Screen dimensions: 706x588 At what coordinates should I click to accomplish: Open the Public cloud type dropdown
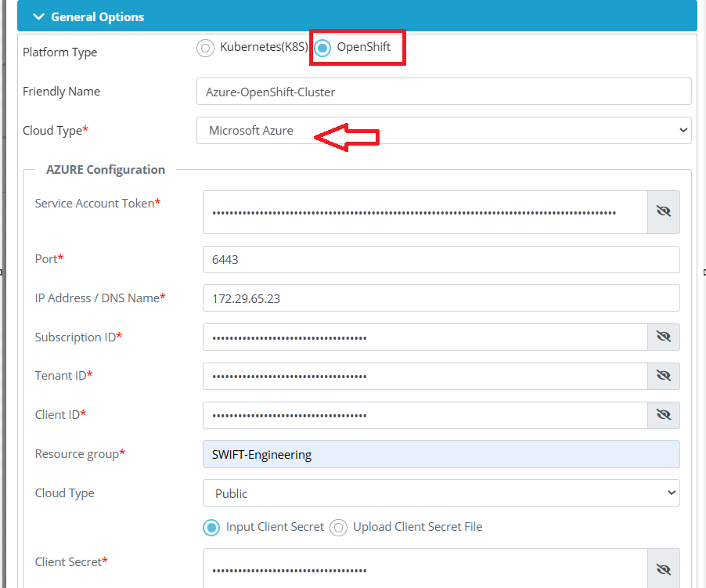tap(441, 493)
